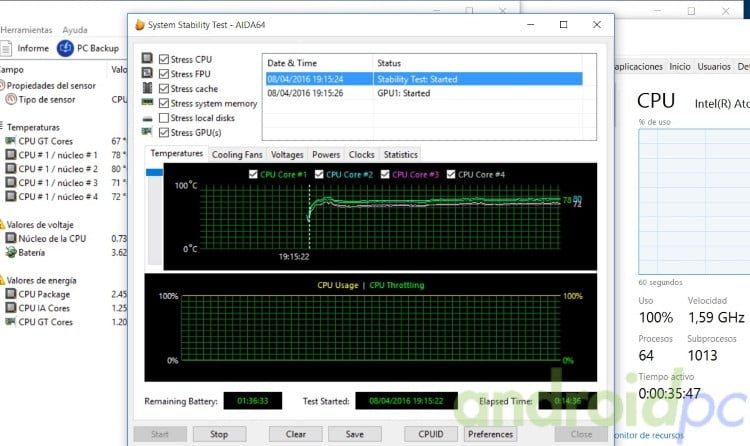Viewport: 750px width, 446px height.
Task: Click the Remaining Battery time field
Action: pos(253,401)
